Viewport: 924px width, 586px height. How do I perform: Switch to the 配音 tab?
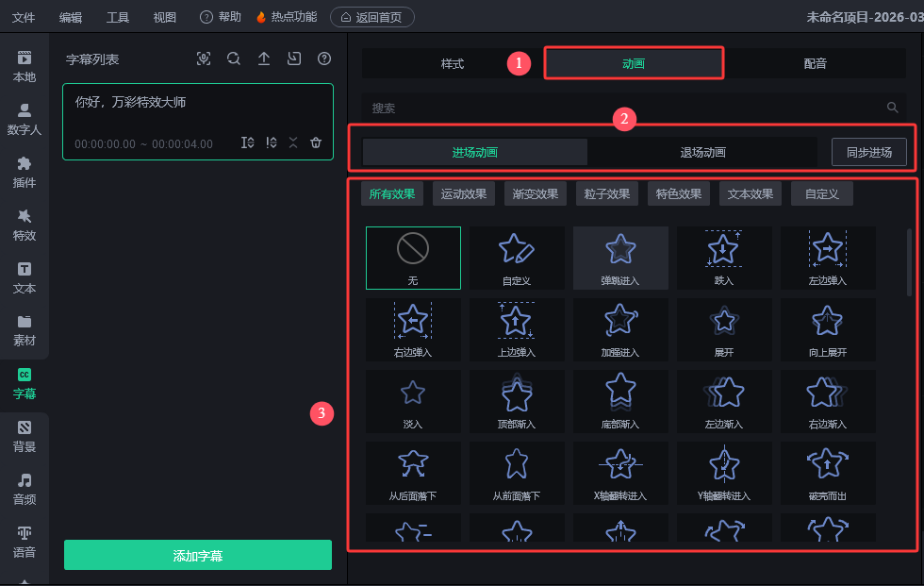815,63
